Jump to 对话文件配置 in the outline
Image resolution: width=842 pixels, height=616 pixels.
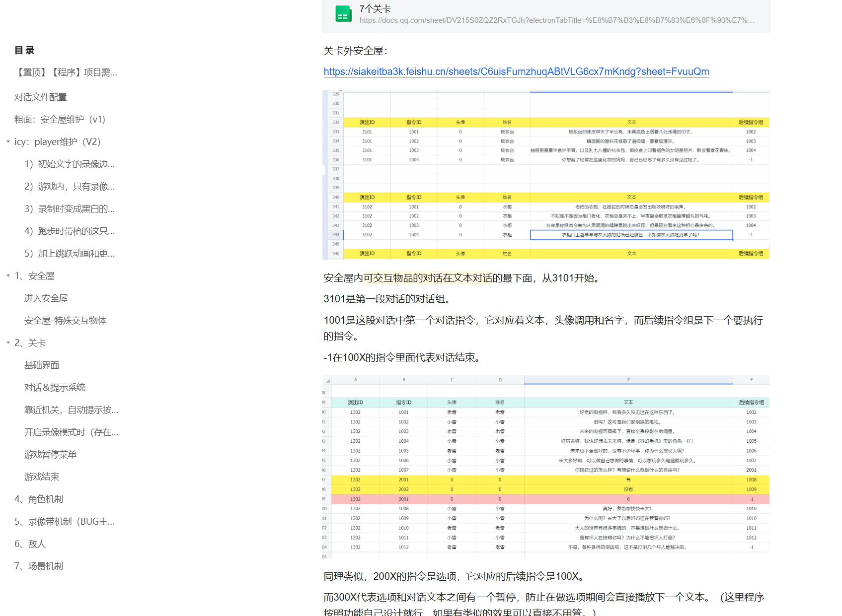coord(40,97)
